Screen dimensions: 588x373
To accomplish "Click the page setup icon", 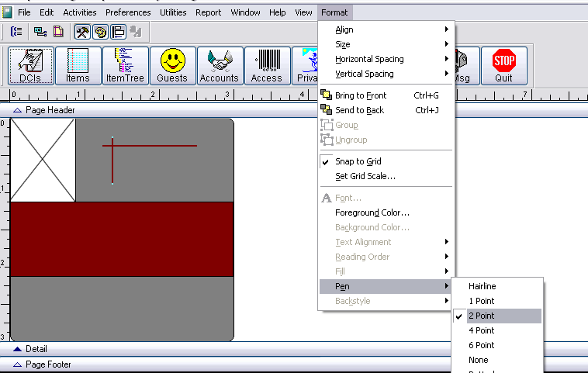I will pos(58,32).
